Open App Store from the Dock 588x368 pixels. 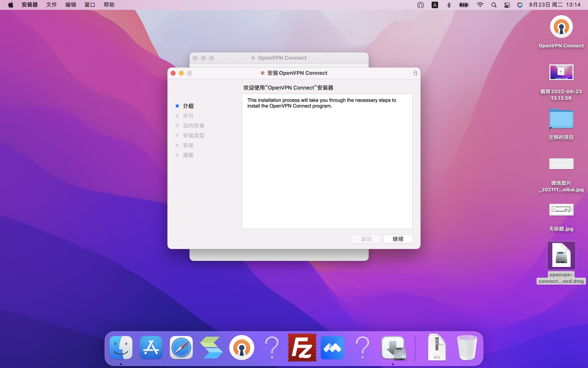tap(151, 348)
